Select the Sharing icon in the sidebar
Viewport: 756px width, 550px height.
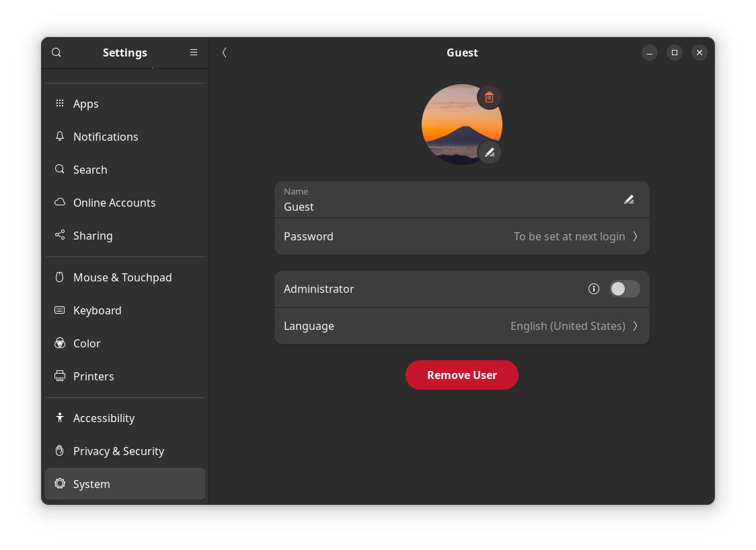tap(59, 235)
